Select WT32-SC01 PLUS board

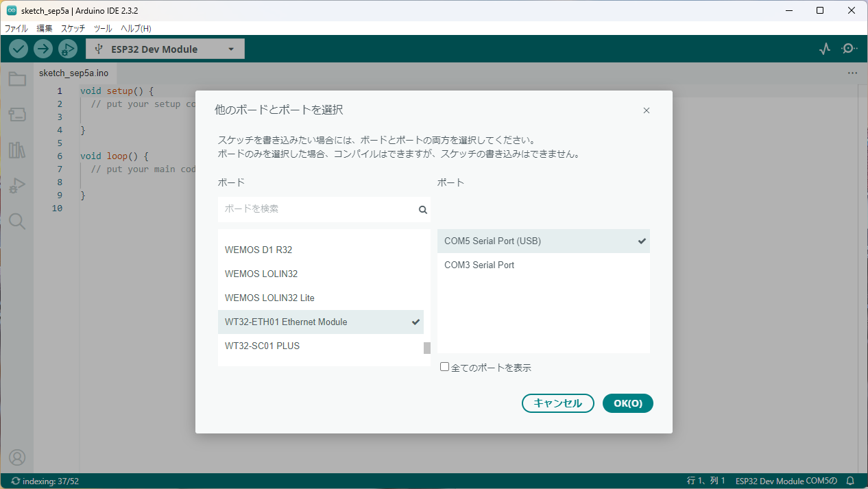tap(321, 346)
